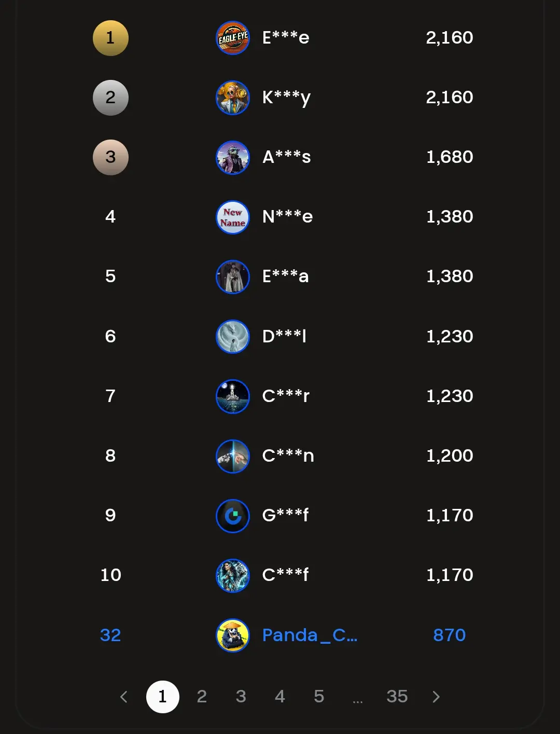Open the lighthouse avatar of C***r
Image resolution: width=560 pixels, height=734 pixels.
tap(233, 396)
